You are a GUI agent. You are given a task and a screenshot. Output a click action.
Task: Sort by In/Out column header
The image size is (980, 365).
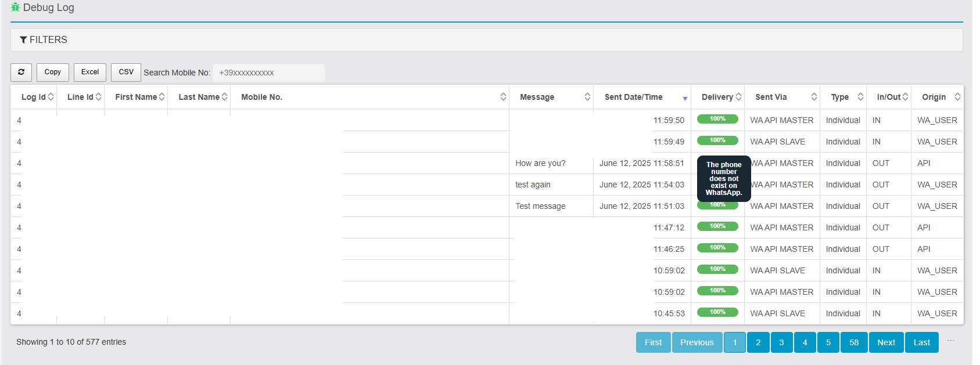[x=888, y=97]
